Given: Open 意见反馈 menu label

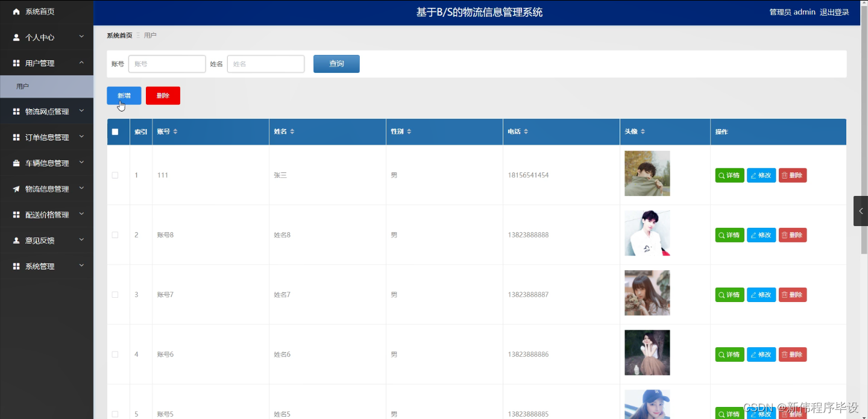Looking at the screenshot, I should point(40,241).
